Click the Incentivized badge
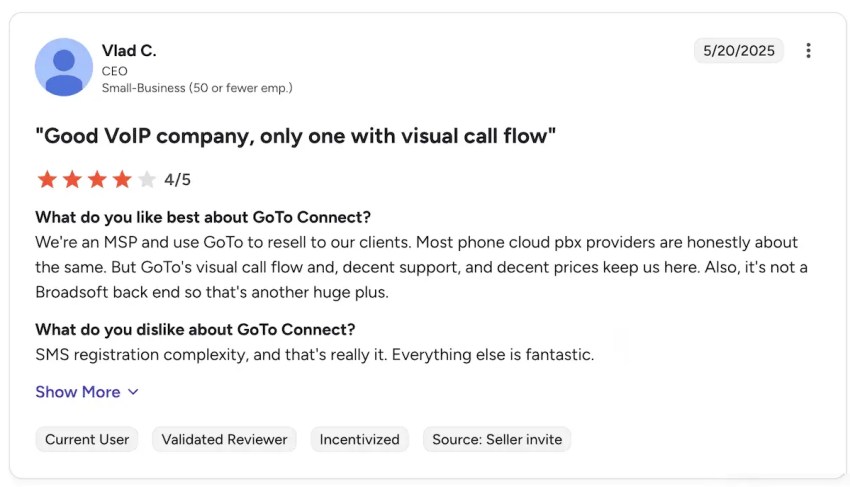Screen dimensions: 850x487 359,439
